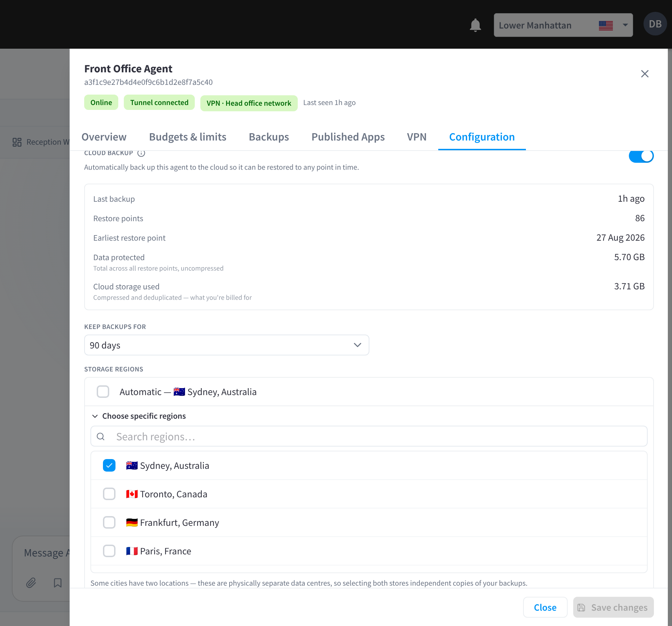The image size is (672, 626).
Task: Switch to the Published Apps tab
Action: coord(348,137)
